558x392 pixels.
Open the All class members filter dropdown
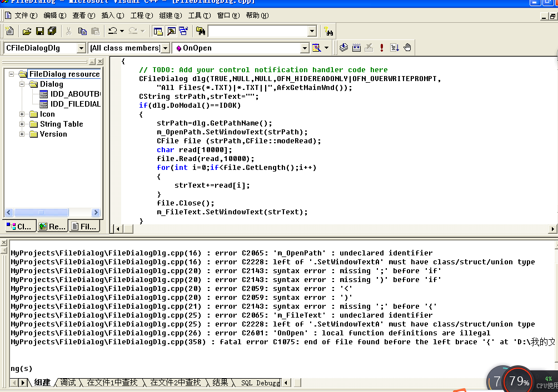[165, 48]
